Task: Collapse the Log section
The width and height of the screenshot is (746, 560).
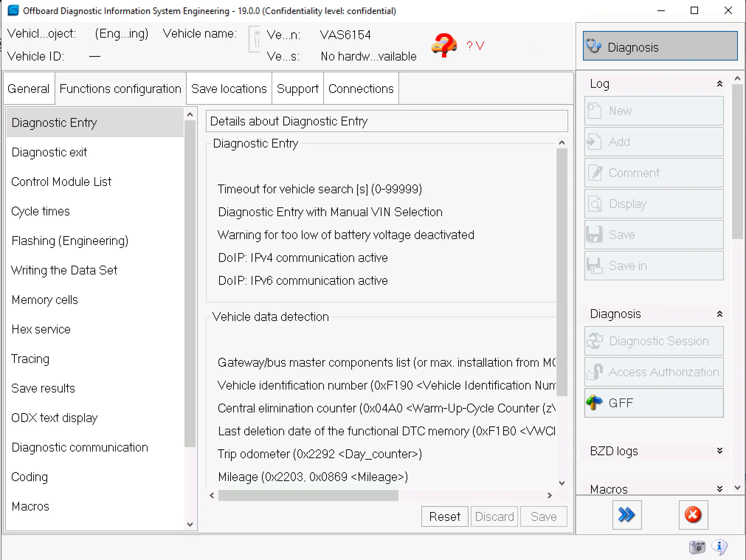Action: 719,84
